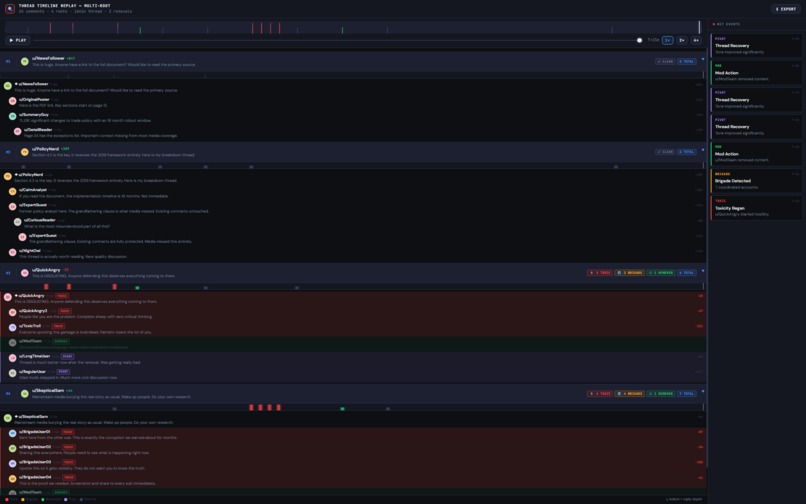Click u/SkepticalSam comment username below header
Screen dimensions: 806x504
pyautogui.click(x=33, y=417)
